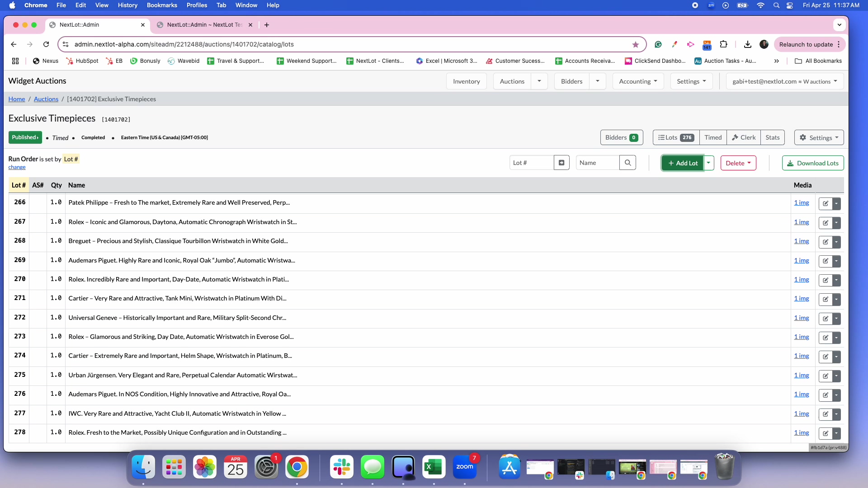Click the edit icon for lot 266

click(x=826, y=203)
